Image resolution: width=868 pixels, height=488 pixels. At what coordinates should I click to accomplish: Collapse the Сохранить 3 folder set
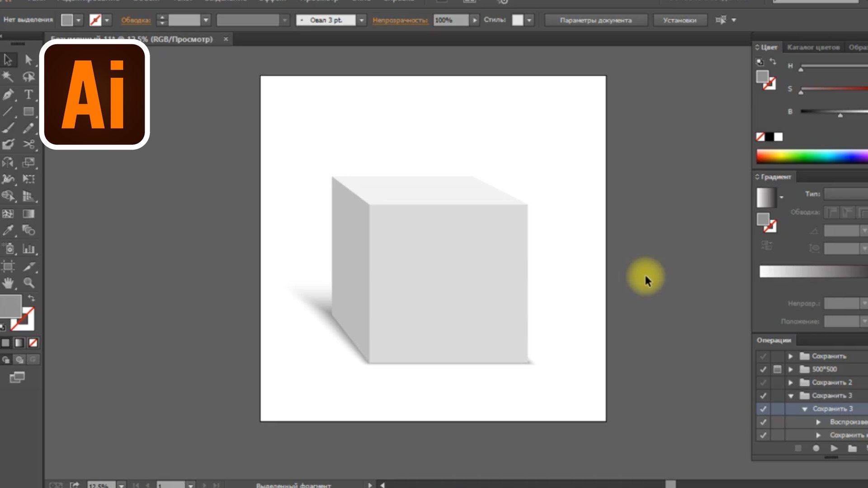click(x=791, y=396)
